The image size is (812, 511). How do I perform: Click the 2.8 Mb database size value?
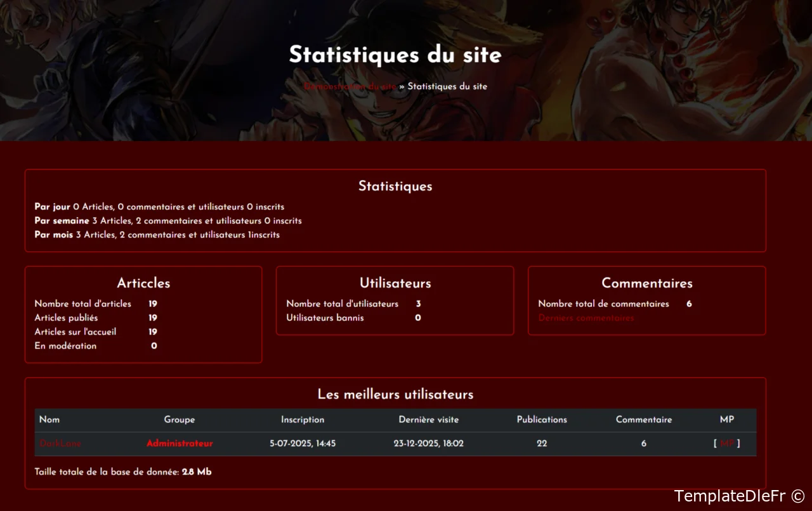pos(197,472)
